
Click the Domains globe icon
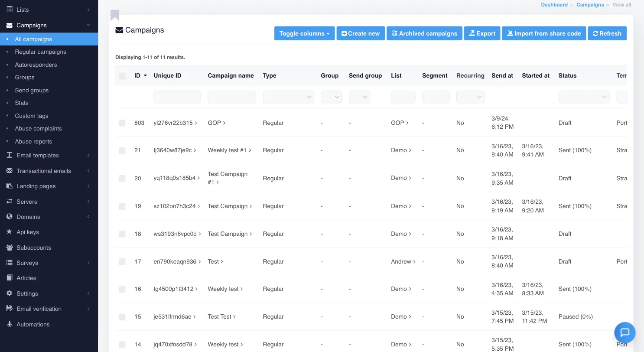tap(10, 217)
